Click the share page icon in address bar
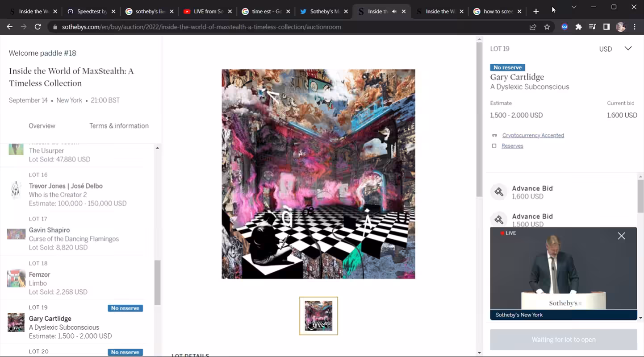 pos(533,27)
